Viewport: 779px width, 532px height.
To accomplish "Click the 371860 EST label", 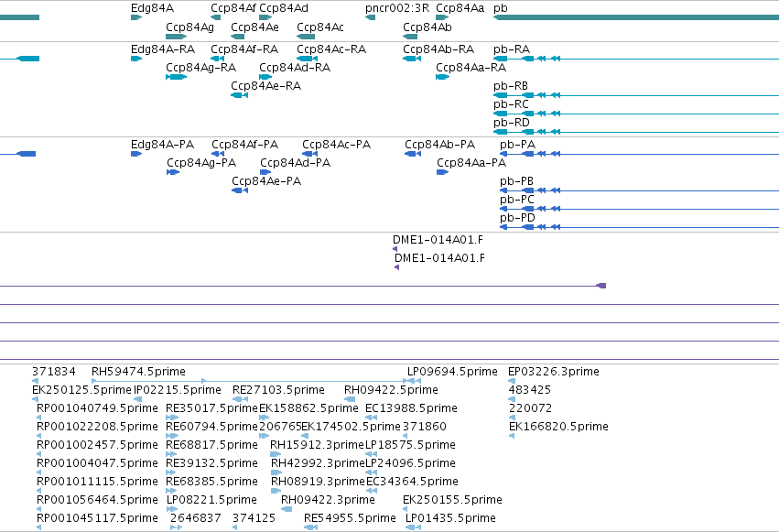I will [424, 428].
